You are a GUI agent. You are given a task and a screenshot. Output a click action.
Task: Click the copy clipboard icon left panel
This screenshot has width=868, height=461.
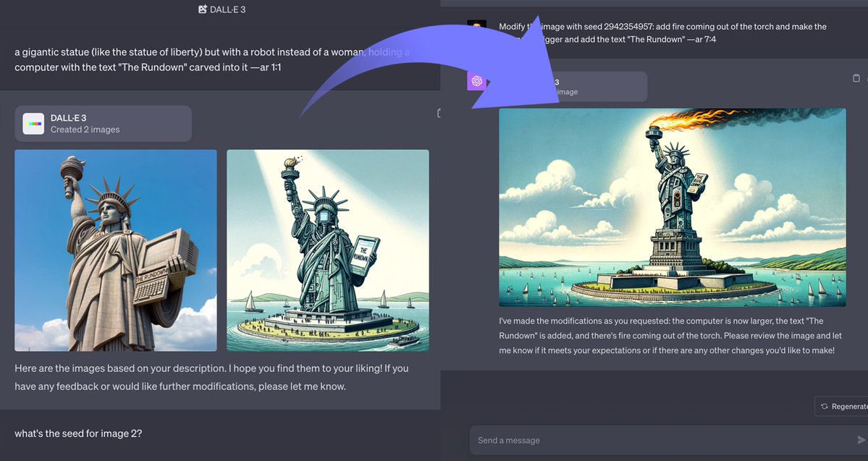point(439,114)
